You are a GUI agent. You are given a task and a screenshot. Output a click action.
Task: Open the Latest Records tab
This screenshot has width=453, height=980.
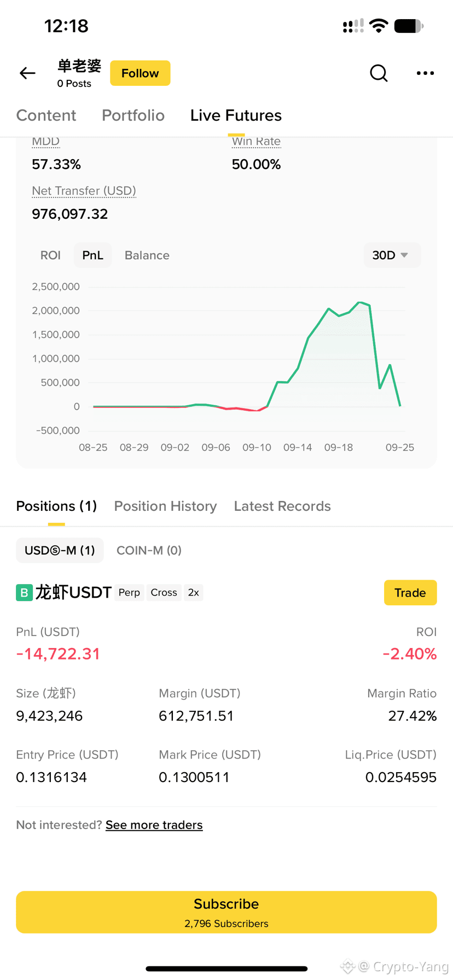[282, 506]
